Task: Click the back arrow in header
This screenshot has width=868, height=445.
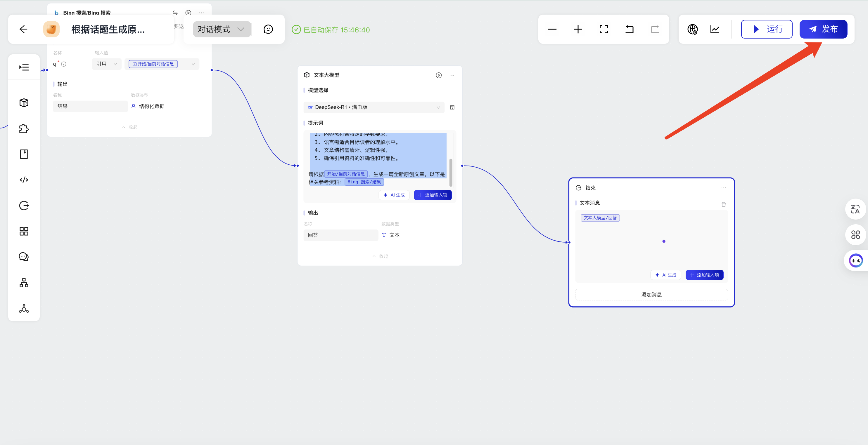Action: [23, 29]
